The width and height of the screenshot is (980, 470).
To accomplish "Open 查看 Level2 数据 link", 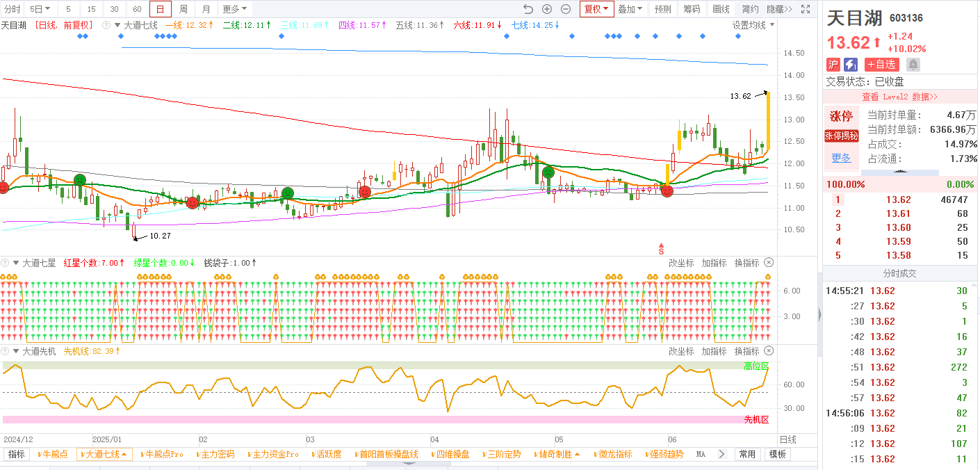I will pyautogui.click(x=899, y=97).
